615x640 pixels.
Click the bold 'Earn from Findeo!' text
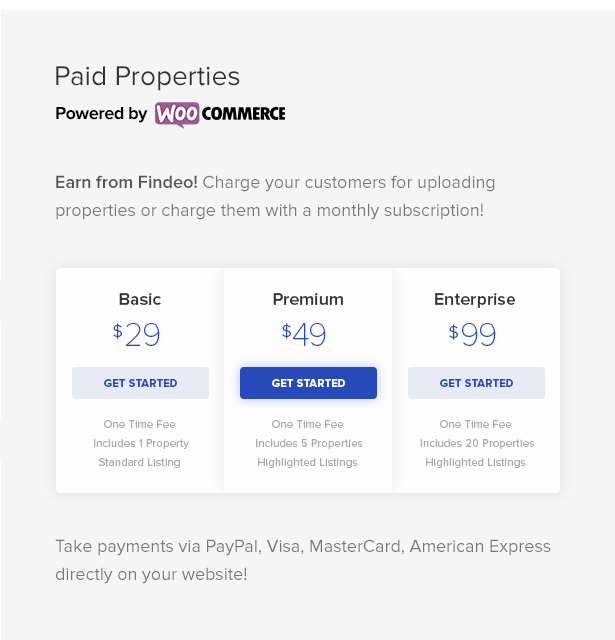pos(126,183)
